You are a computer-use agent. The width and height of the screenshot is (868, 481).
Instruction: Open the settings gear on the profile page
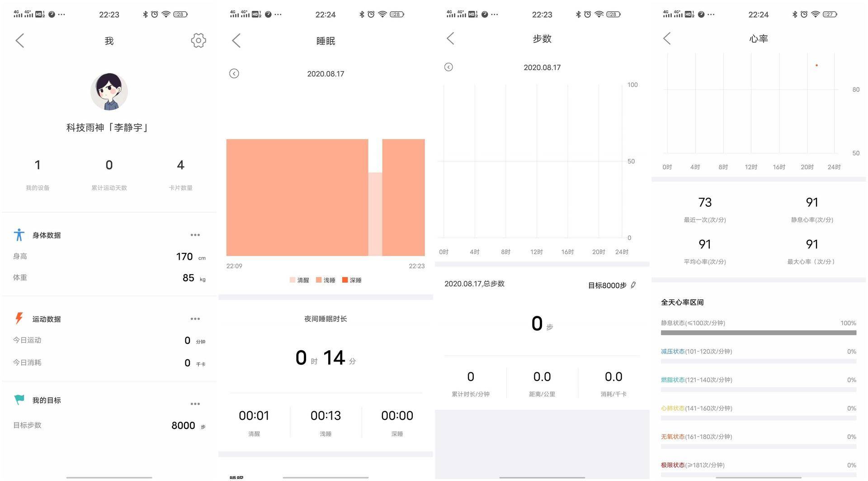coord(198,40)
